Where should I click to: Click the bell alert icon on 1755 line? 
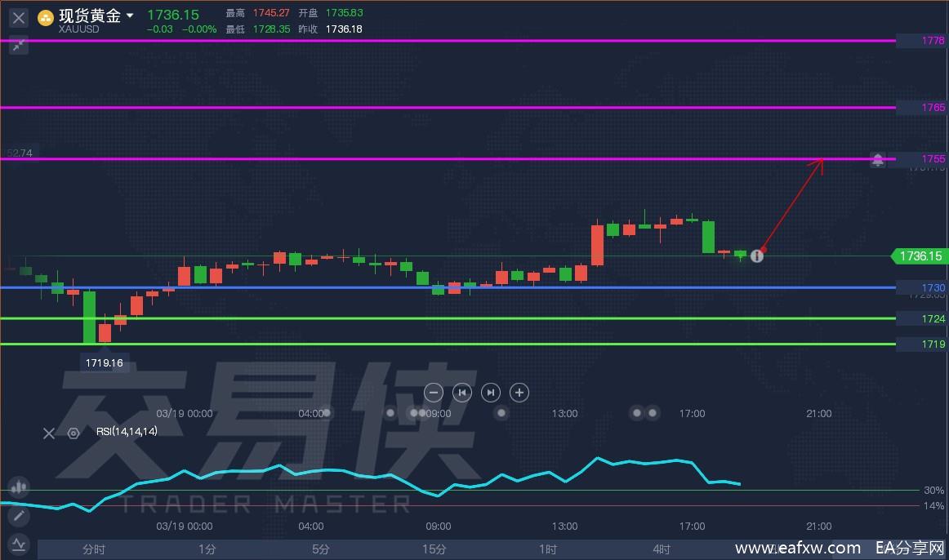[877, 160]
